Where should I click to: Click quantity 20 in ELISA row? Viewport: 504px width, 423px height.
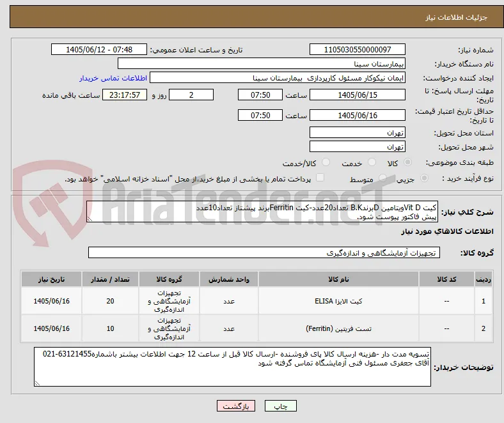click(110, 301)
